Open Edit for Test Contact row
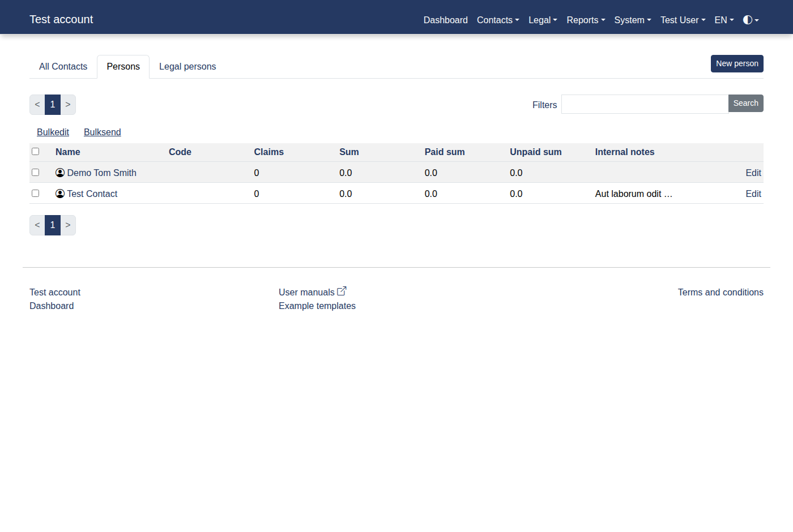Screen dimensions: 793x532 (753, 194)
